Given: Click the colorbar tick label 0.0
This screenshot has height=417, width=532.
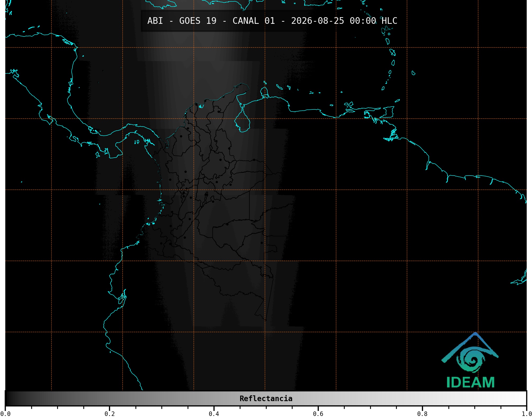Looking at the screenshot, I should pyautogui.click(x=6, y=414).
